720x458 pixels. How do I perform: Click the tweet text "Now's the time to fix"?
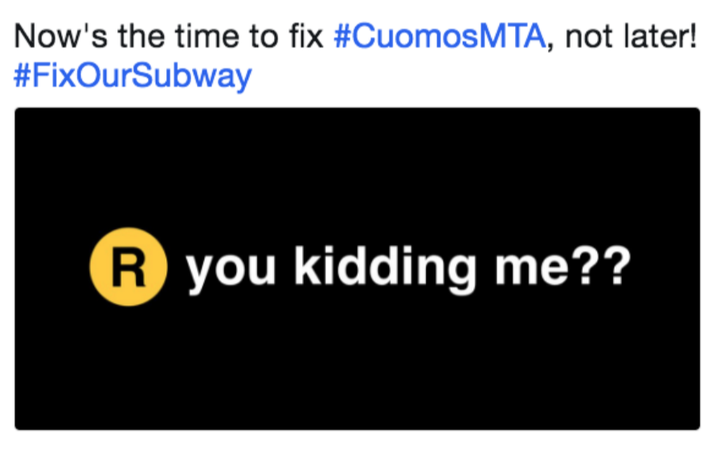[x=169, y=37]
